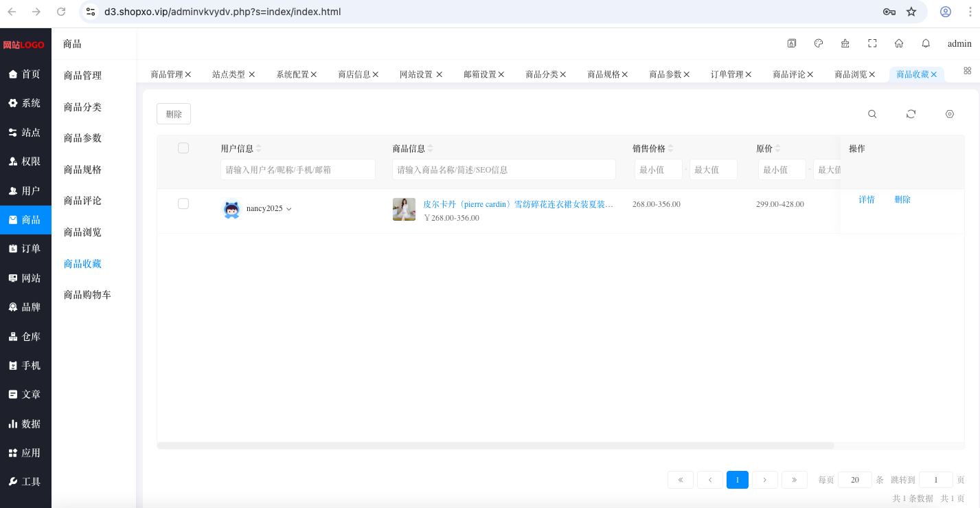The image size is (980, 508).
Task: Open the 详情 link for the row
Action: pyautogui.click(x=867, y=200)
